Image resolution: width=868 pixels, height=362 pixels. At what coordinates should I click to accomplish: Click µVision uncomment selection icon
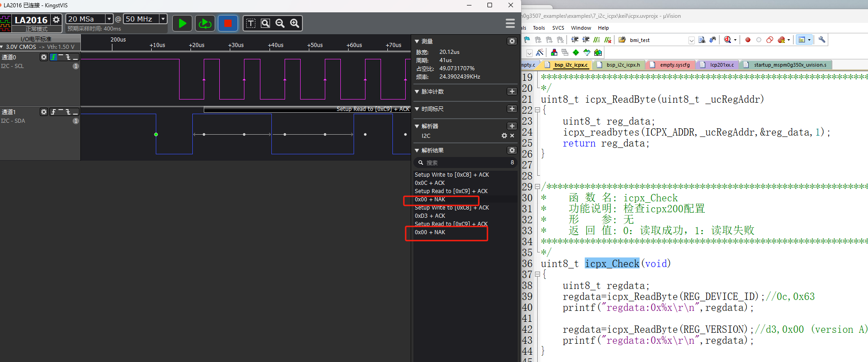pyautogui.click(x=608, y=40)
